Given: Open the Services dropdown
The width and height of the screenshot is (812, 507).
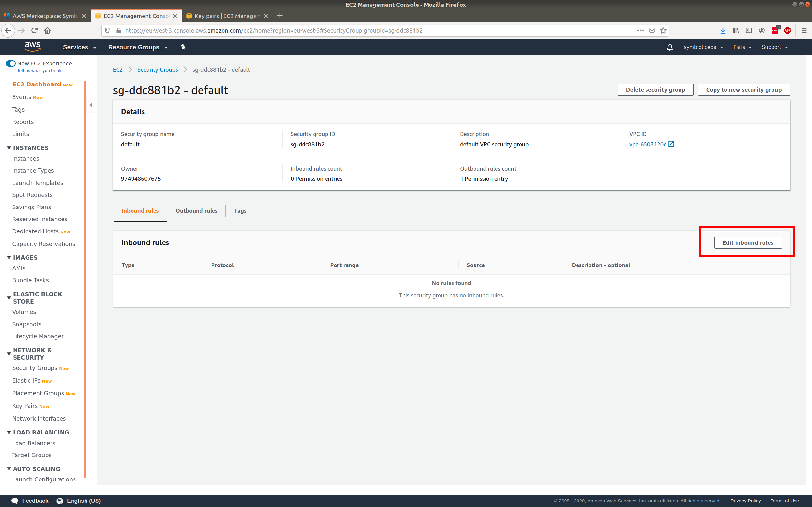Looking at the screenshot, I should (80, 47).
